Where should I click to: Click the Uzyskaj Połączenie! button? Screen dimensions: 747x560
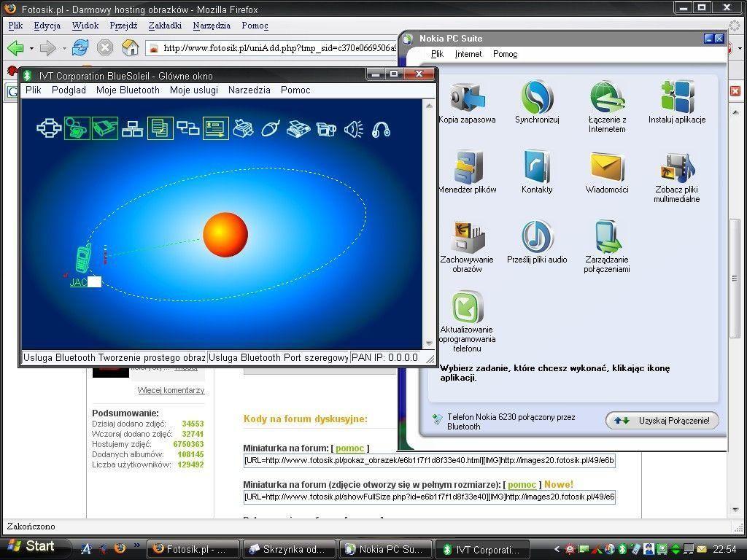662,421
